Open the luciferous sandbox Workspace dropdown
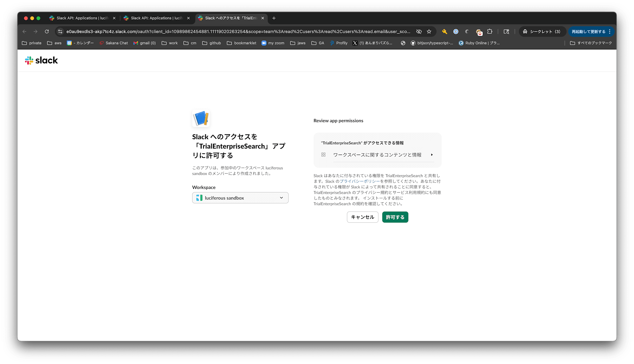The width and height of the screenshot is (634, 364). 240,198
